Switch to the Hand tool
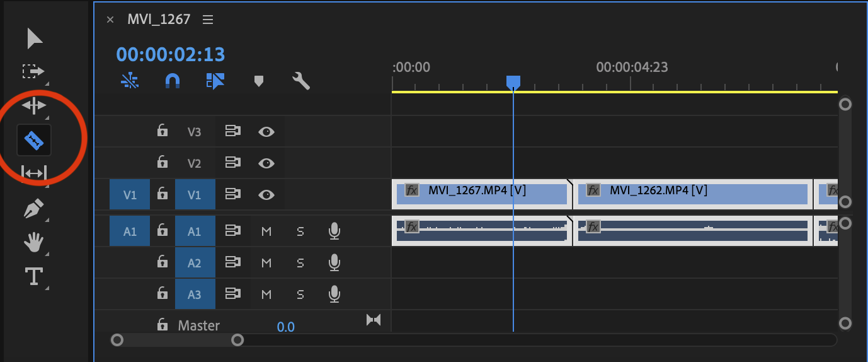 coord(34,242)
